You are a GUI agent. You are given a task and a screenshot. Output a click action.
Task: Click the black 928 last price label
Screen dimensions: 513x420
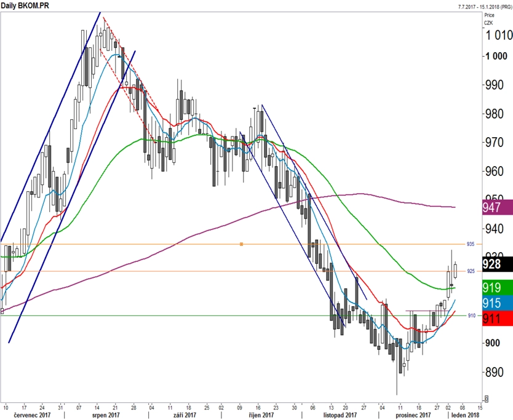pos(498,264)
